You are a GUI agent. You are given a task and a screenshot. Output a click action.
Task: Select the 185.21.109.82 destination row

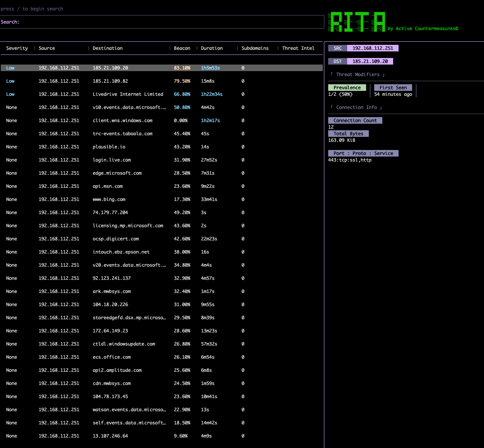point(110,81)
